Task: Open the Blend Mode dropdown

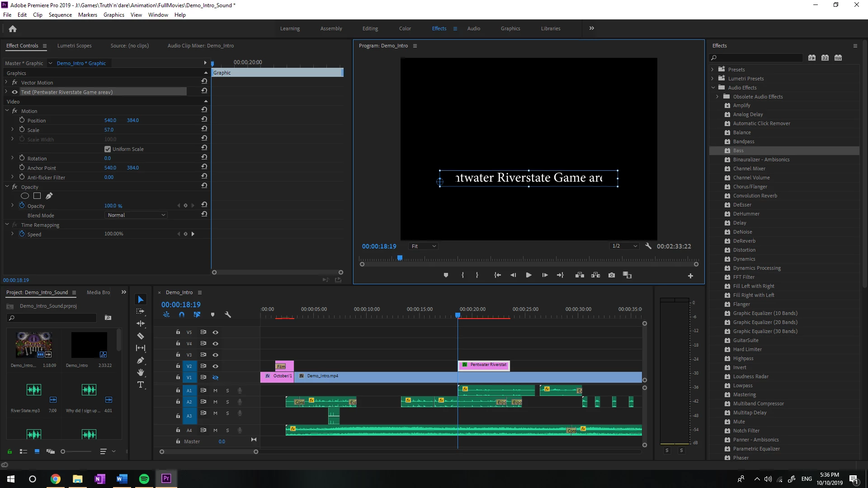Action: pyautogui.click(x=136, y=216)
